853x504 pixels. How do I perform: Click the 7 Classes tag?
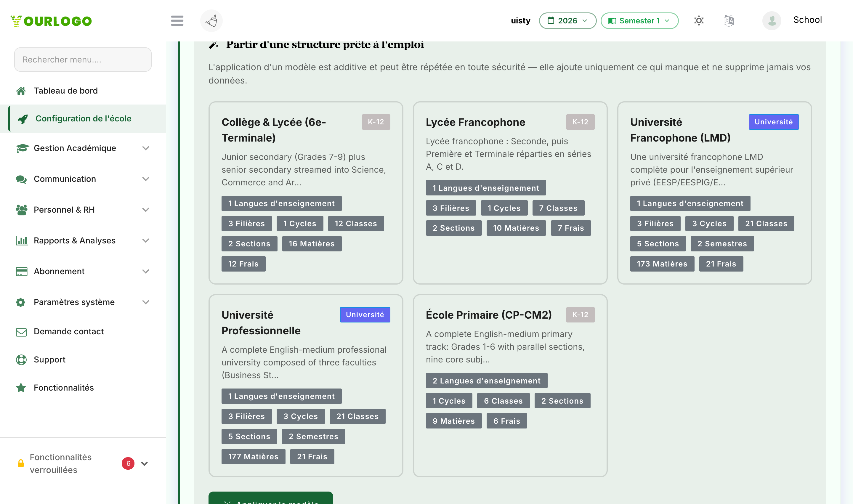(558, 208)
